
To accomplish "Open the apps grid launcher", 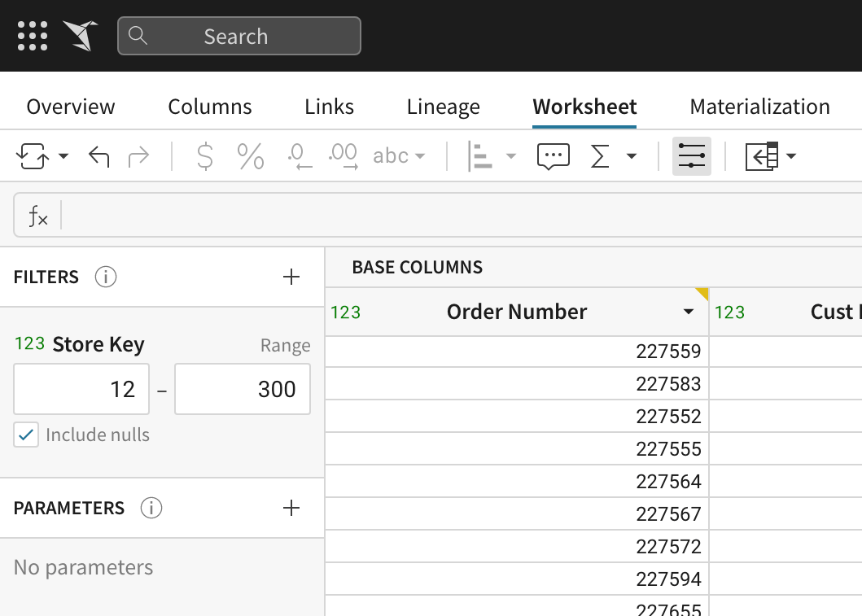I will pyautogui.click(x=33, y=36).
